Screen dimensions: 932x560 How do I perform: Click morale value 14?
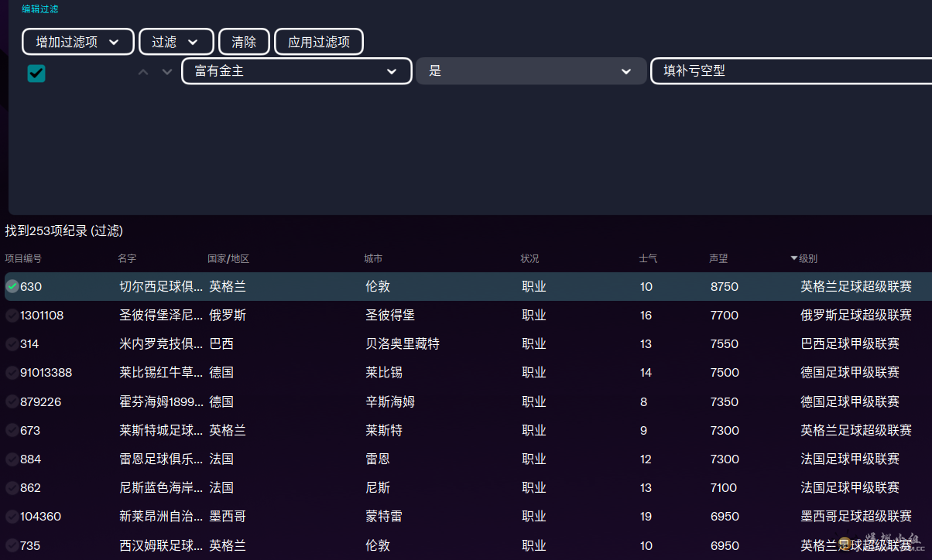(x=646, y=373)
